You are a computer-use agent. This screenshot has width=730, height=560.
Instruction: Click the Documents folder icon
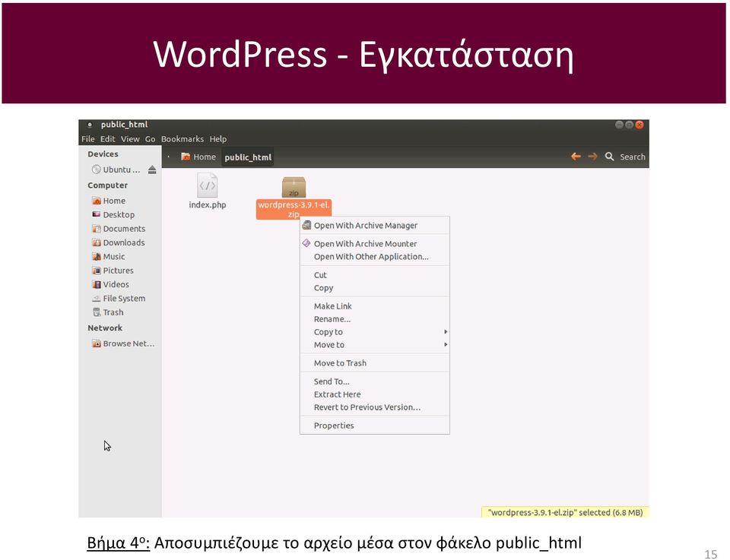pos(97,229)
